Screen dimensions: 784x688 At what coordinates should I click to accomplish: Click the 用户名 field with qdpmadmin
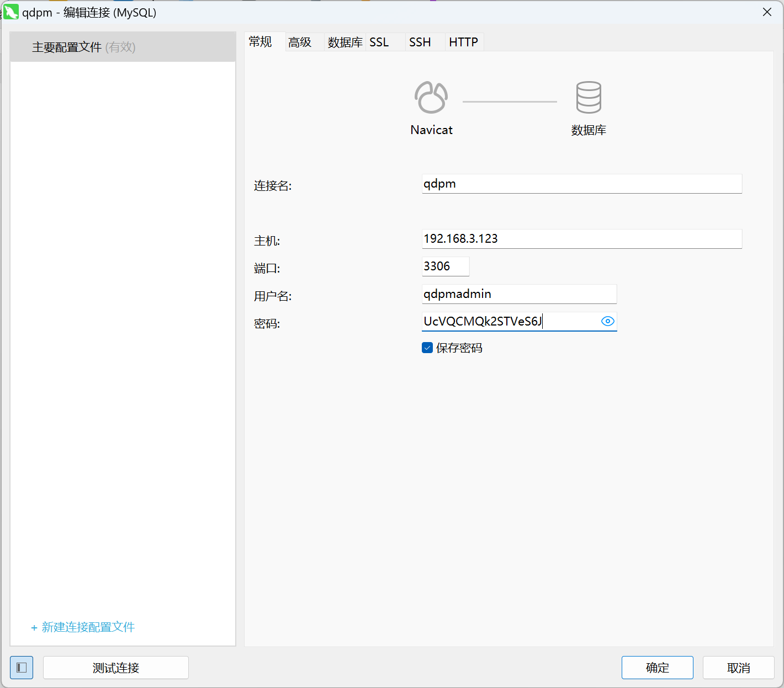tap(519, 294)
